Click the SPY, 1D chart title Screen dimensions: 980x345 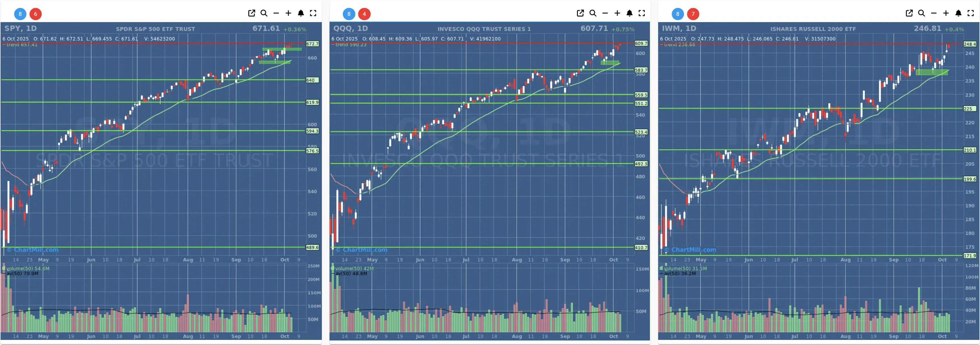(20, 29)
